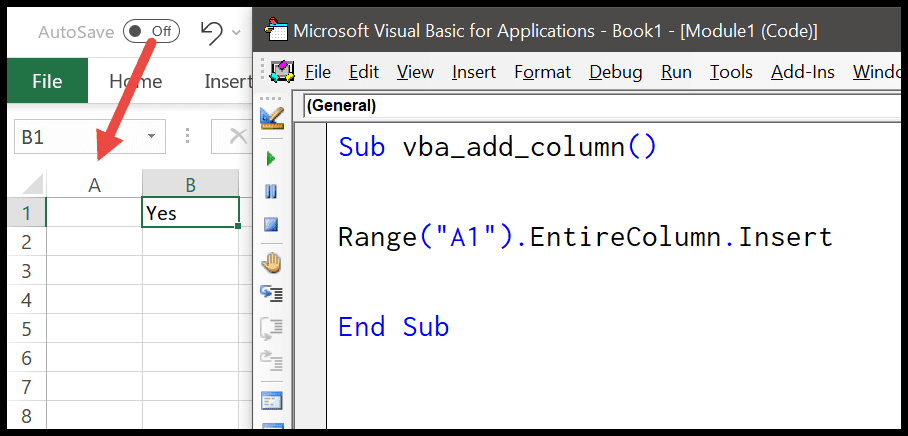Open the Undo history dropdown arrow
This screenshot has width=908, height=436.
236,32
